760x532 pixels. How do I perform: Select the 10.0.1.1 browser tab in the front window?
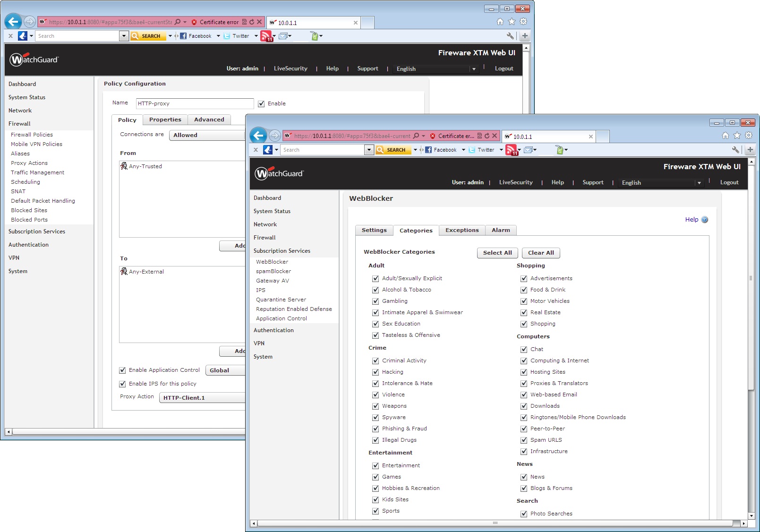[x=548, y=137]
